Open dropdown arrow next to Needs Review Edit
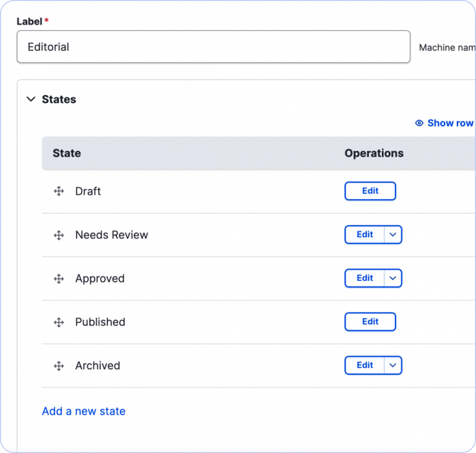The height and width of the screenshot is (453, 476). (x=393, y=235)
